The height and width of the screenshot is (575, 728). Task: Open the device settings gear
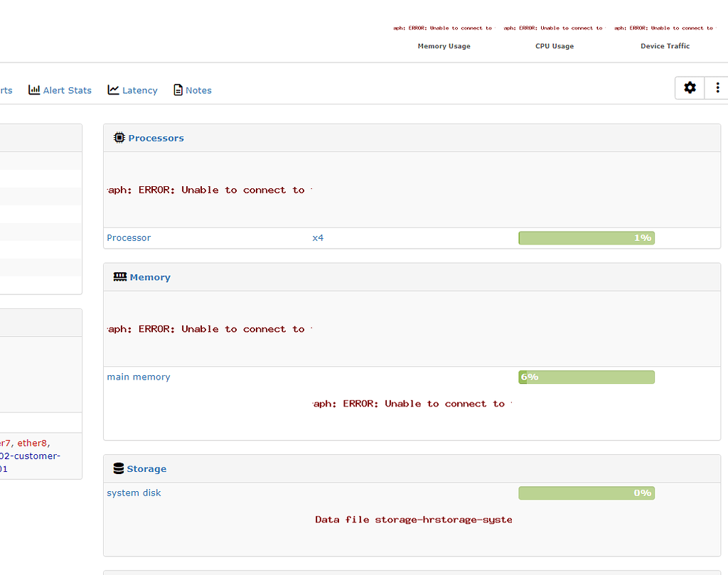689,87
